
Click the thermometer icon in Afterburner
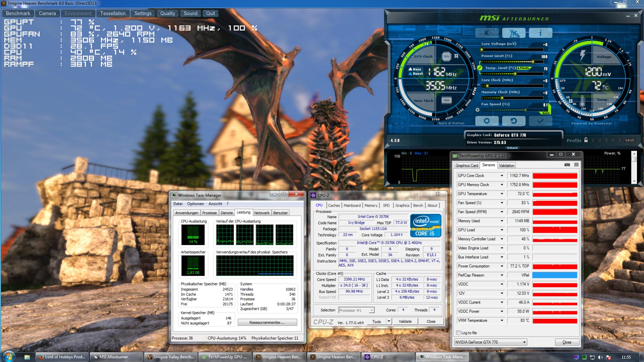tap(582, 101)
